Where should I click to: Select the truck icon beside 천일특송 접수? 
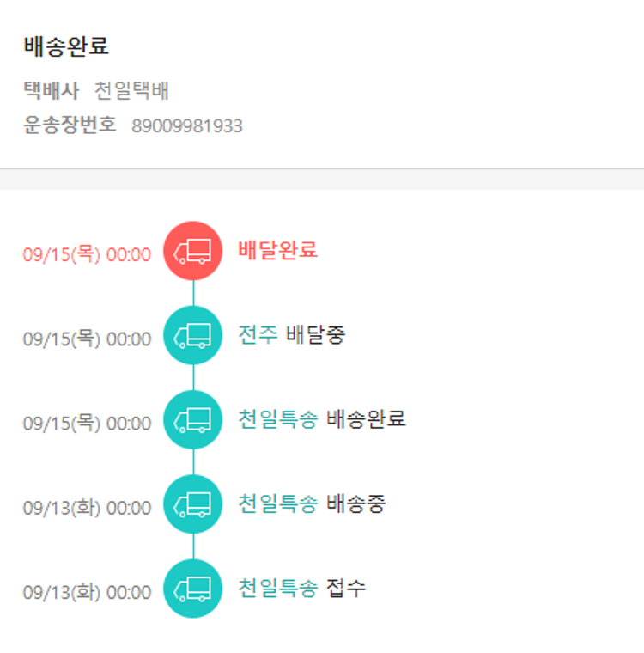point(192,589)
